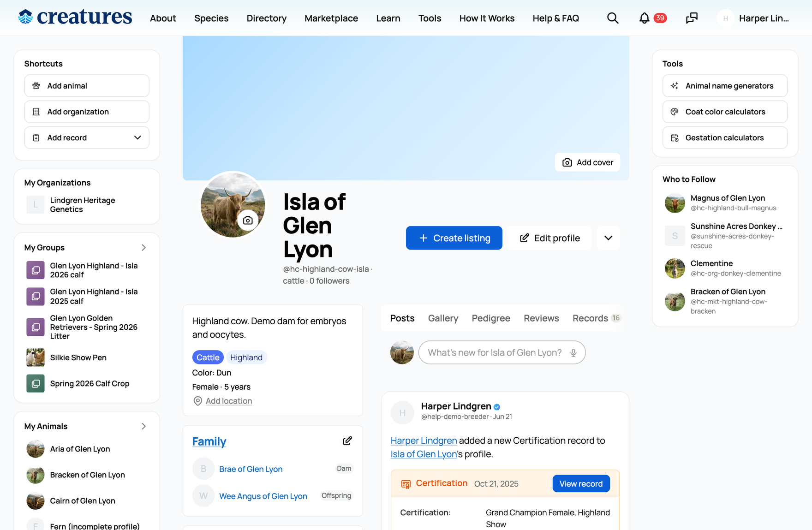Viewport: 812px width, 530px height.
Task: Open the search icon in header
Action: (613, 18)
